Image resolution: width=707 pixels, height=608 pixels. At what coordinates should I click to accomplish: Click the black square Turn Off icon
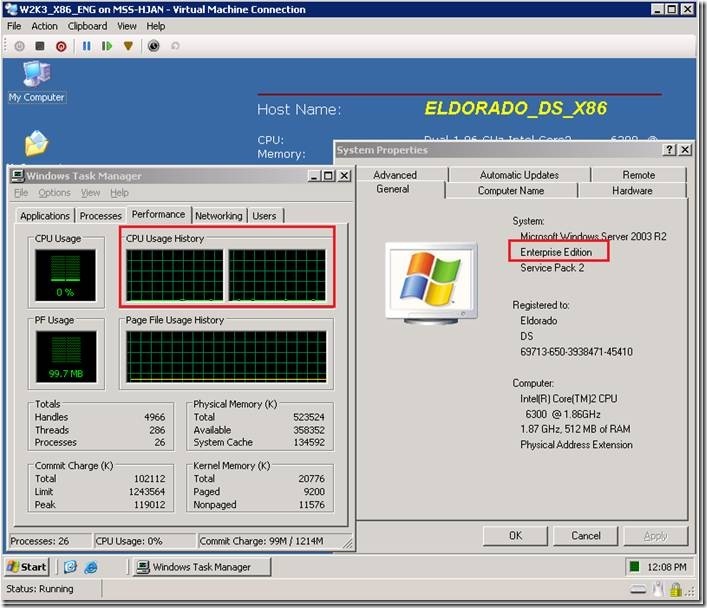[40, 46]
